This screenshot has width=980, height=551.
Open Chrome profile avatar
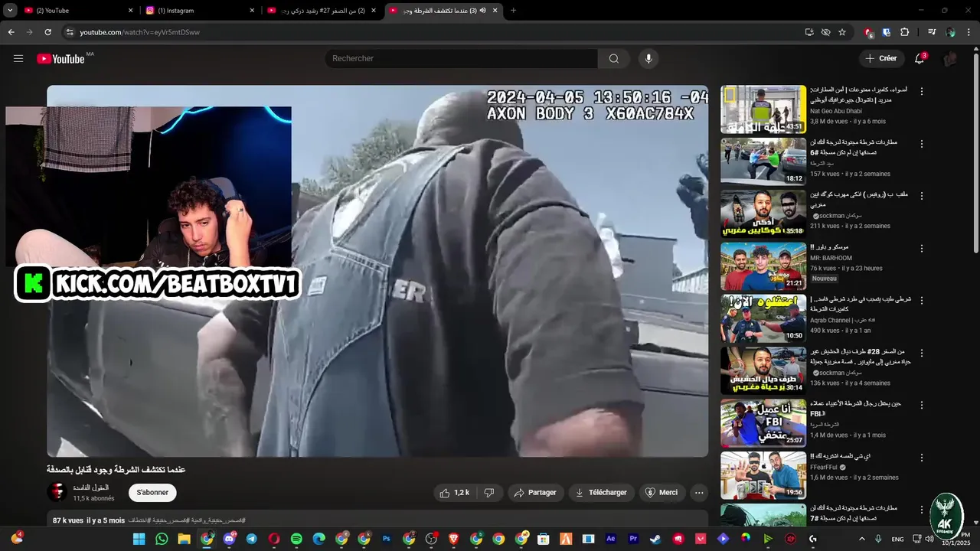point(950,32)
